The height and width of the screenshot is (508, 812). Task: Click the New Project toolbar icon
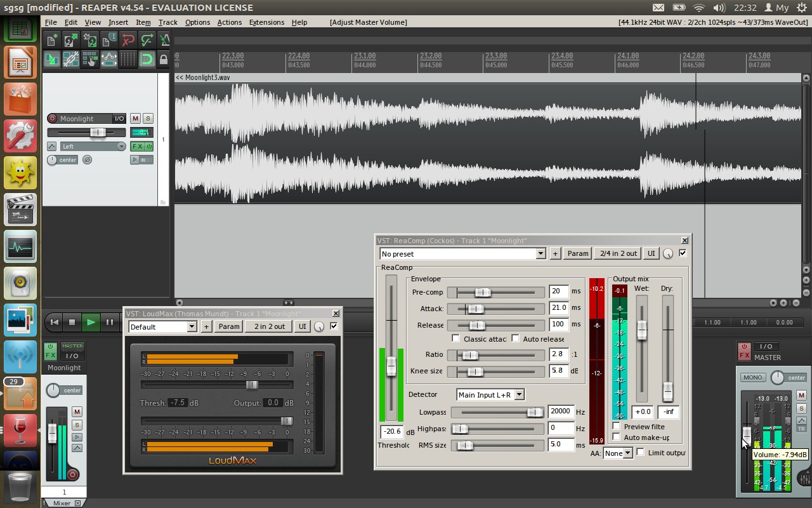tap(52, 40)
